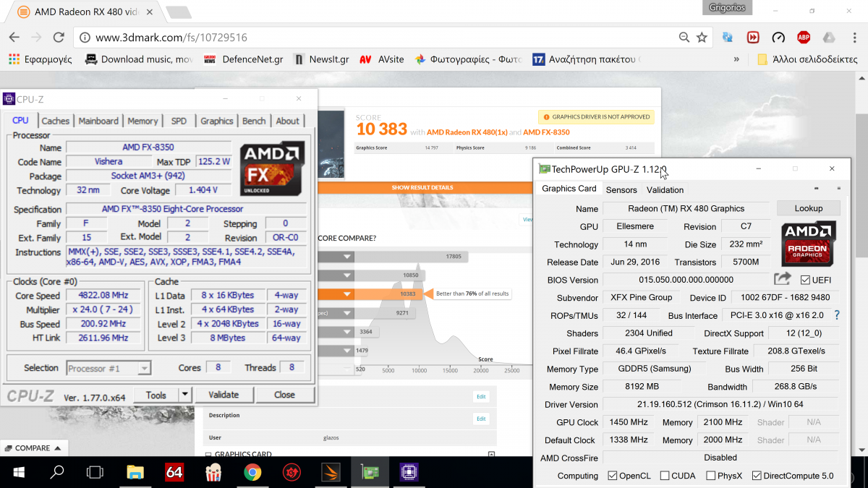This screenshot has width=868, height=488.
Task: Toggle the DirectCompute 5.0 checkbox
Action: 757,476
